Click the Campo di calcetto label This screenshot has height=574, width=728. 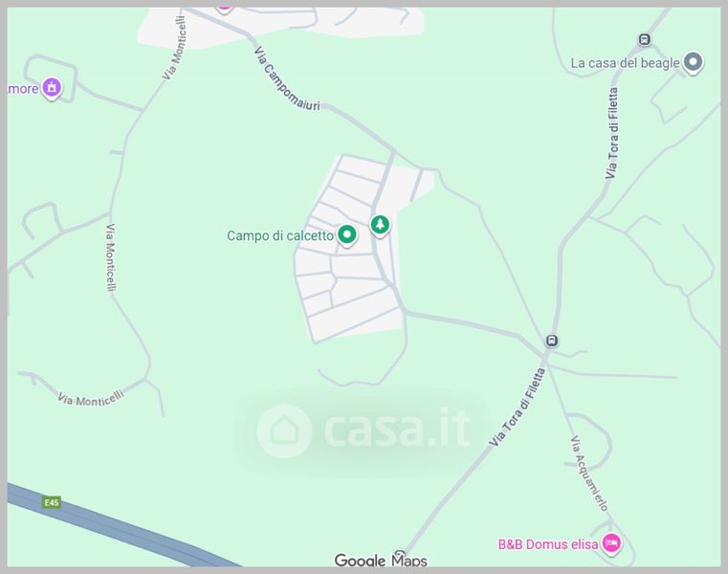(x=280, y=236)
